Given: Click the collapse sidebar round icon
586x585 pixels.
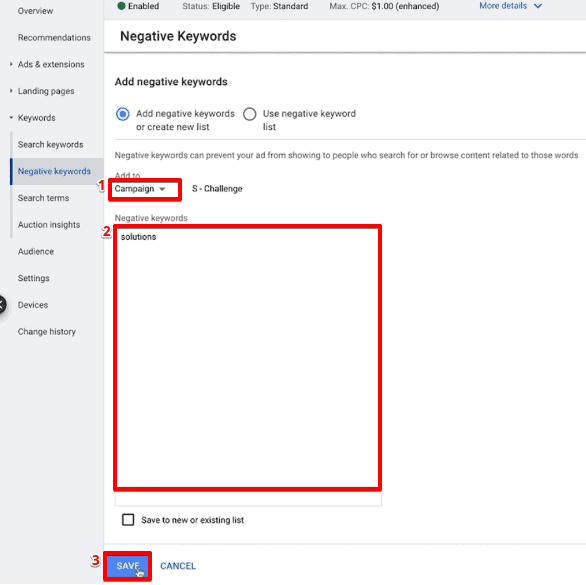Looking at the screenshot, I should (1, 304).
